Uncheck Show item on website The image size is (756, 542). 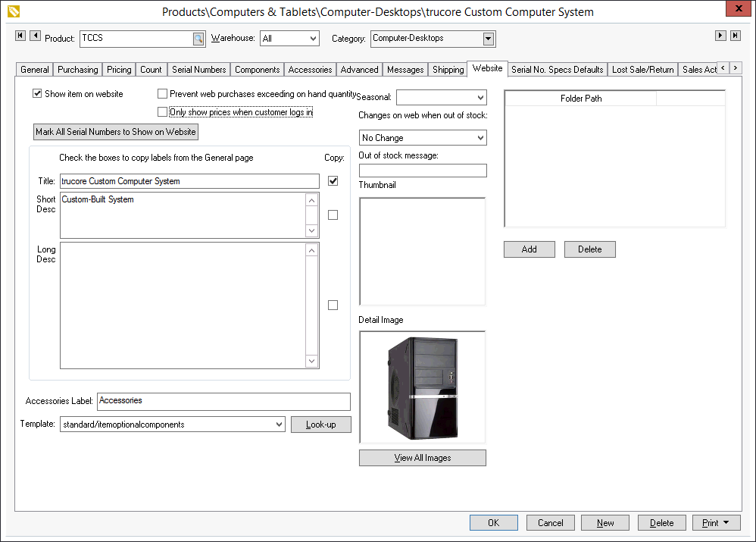pyautogui.click(x=37, y=94)
